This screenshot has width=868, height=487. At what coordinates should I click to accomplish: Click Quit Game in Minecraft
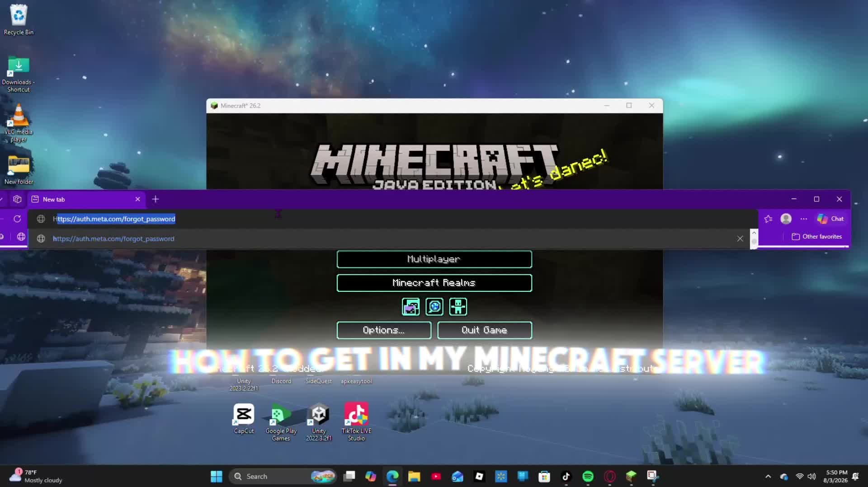tap(485, 330)
